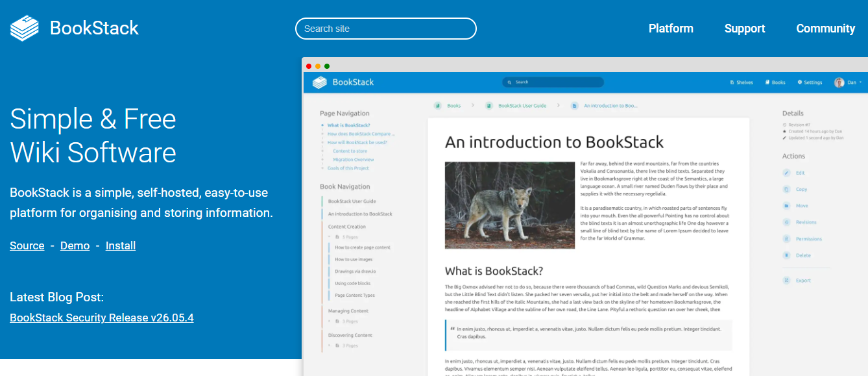Click the 'Discovering Content' chapter
Viewport: 868px width, 376px height.
tap(350, 335)
